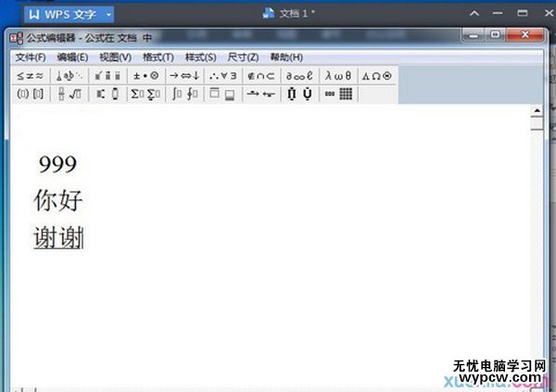Restore the 公式编辑器 window size
The image size is (556, 392).
point(496,35)
